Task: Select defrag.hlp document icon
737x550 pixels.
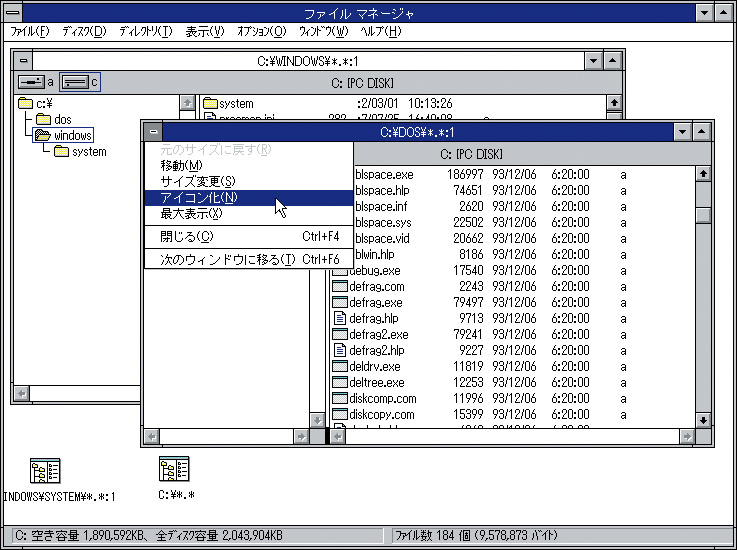Action: click(339, 318)
